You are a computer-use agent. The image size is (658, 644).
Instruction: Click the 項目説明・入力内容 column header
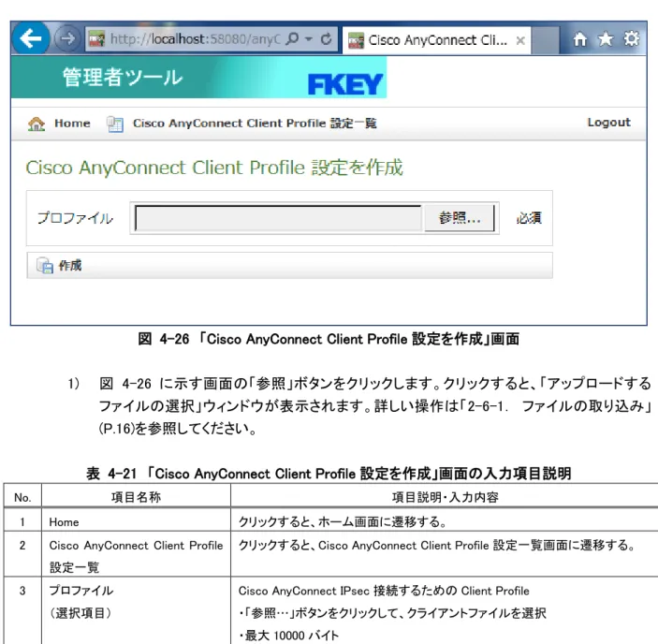point(446,497)
